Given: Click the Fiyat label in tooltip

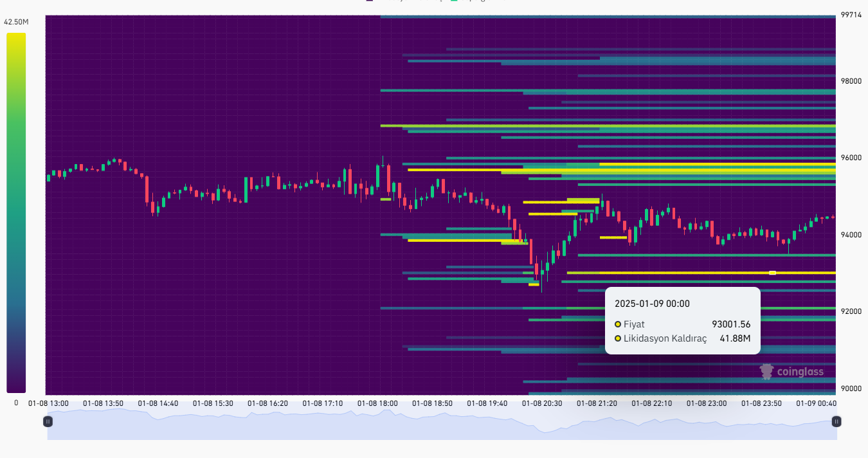Looking at the screenshot, I should [634, 324].
